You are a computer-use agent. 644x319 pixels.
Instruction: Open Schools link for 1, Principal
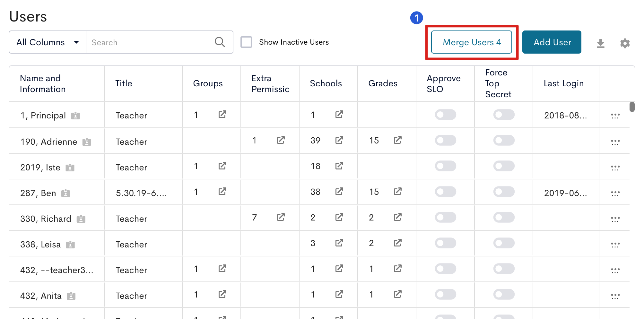339,115
